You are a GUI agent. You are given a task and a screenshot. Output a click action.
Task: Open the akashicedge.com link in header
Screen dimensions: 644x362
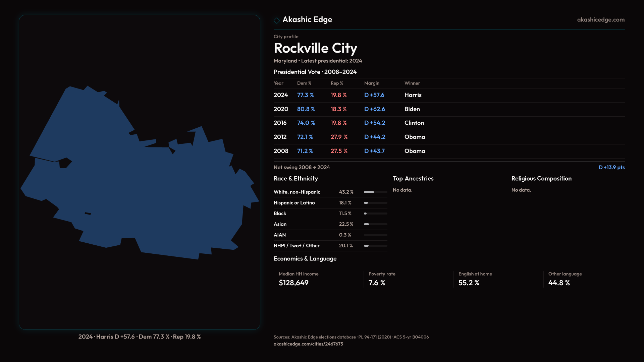coord(600,20)
